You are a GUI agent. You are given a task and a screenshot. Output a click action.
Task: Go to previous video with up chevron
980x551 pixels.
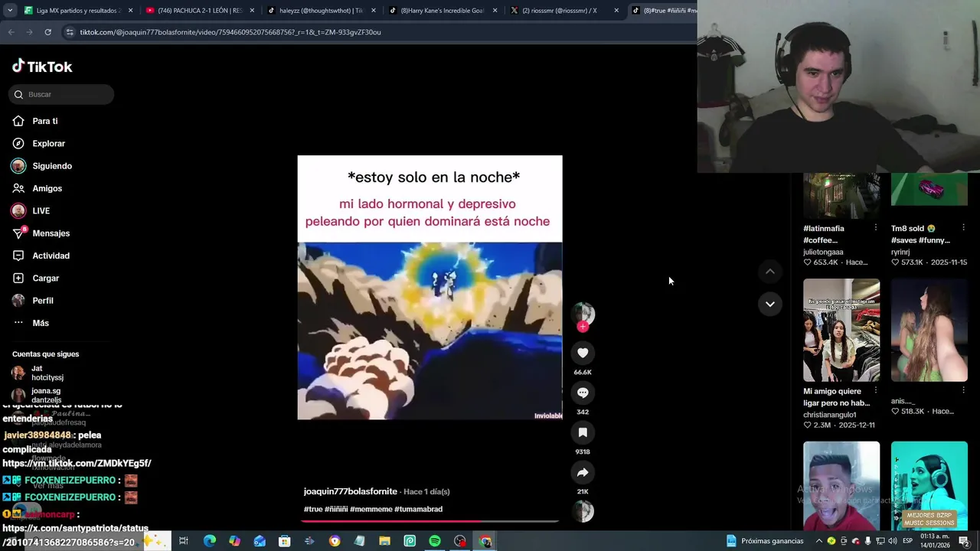pos(770,272)
